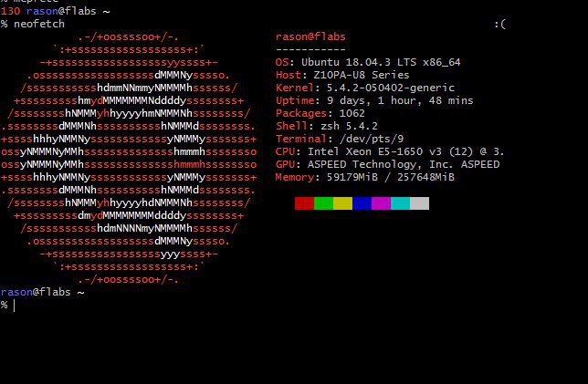Click the cyan color block
Viewport: 588px width, 384px height.
400,203
